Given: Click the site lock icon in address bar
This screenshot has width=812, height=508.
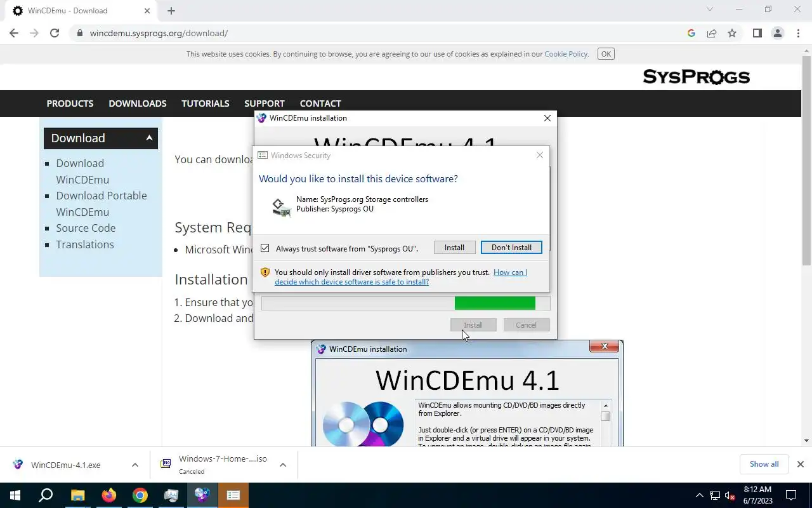Looking at the screenshot, I should (80, 33).
